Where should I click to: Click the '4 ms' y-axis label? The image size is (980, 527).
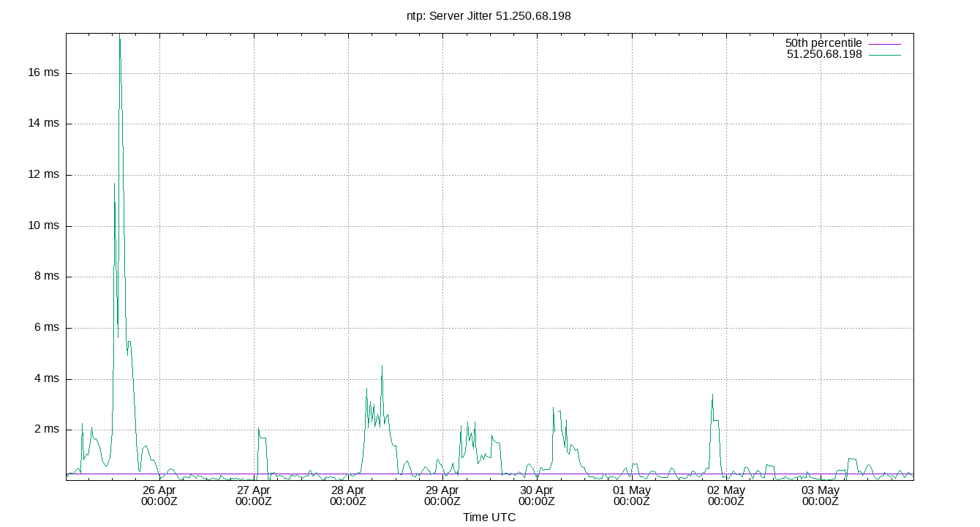46,379
